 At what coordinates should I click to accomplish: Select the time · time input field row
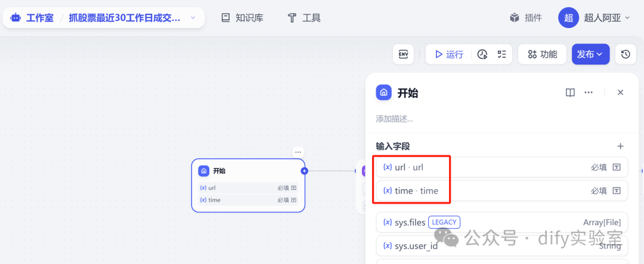pos(502,191)
